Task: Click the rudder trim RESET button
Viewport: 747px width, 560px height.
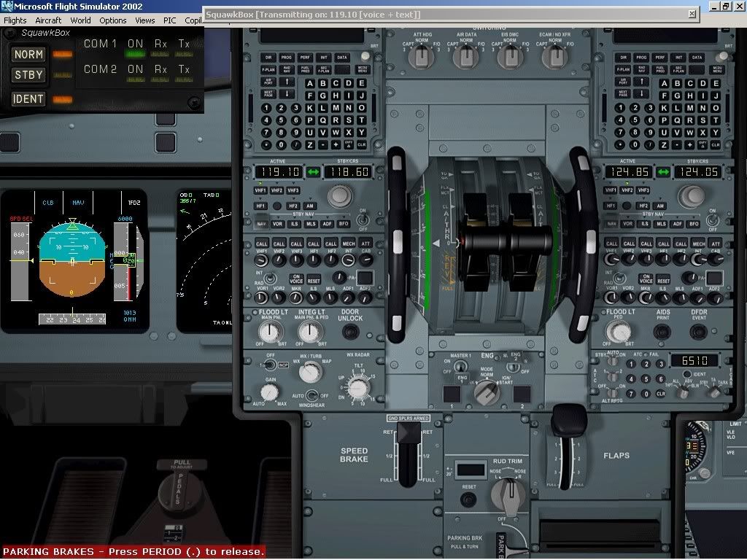Action: pyautogui.click(x=468, y=499)
